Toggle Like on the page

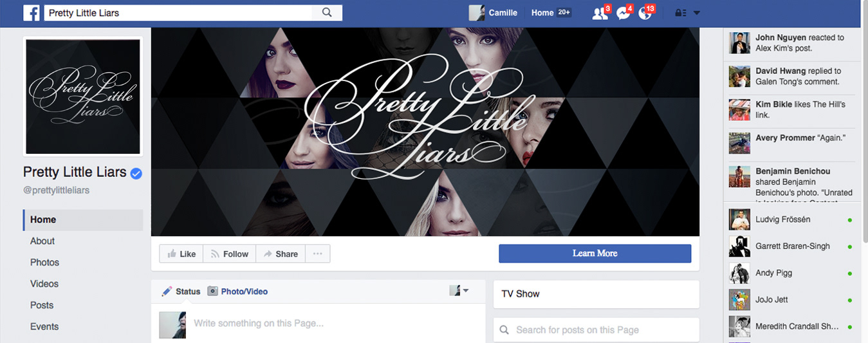(x=181, y=254)
